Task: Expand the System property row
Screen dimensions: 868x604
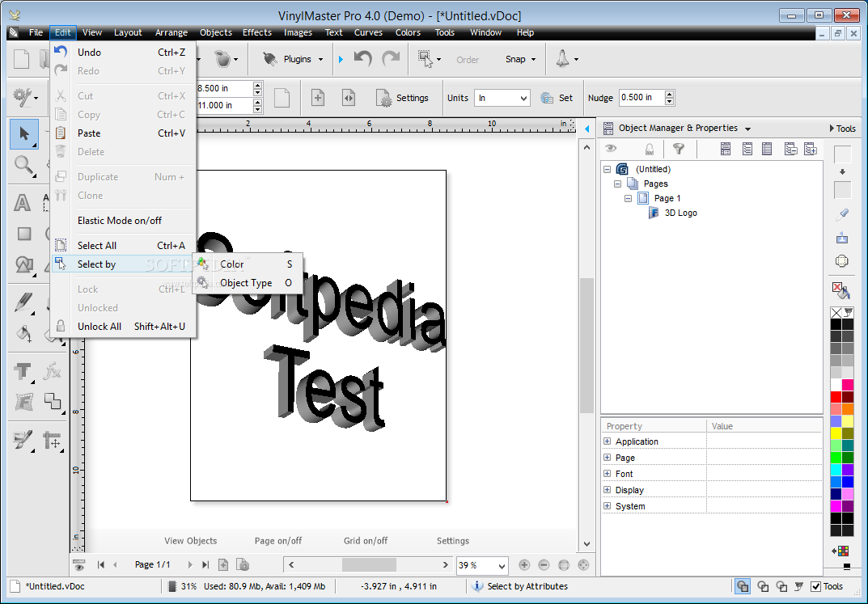Action: pos(608,506)
